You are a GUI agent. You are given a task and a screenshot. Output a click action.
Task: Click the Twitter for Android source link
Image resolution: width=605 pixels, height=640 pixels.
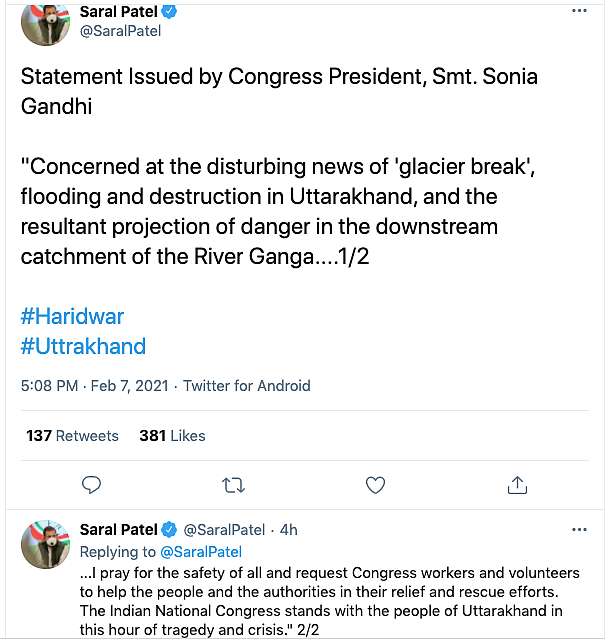(247, 386)
